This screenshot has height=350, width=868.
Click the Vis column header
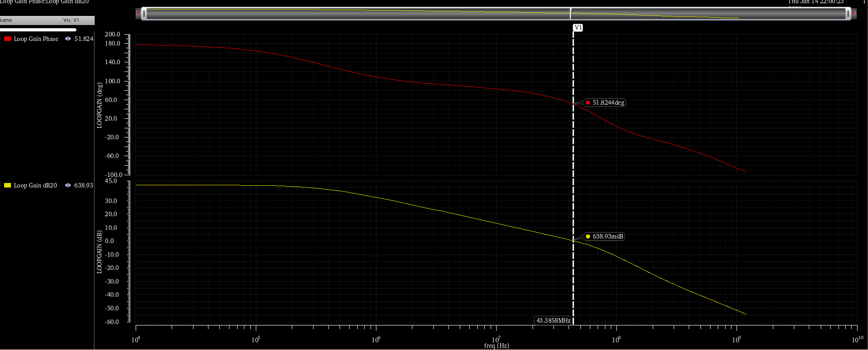[x=67, y=20]
